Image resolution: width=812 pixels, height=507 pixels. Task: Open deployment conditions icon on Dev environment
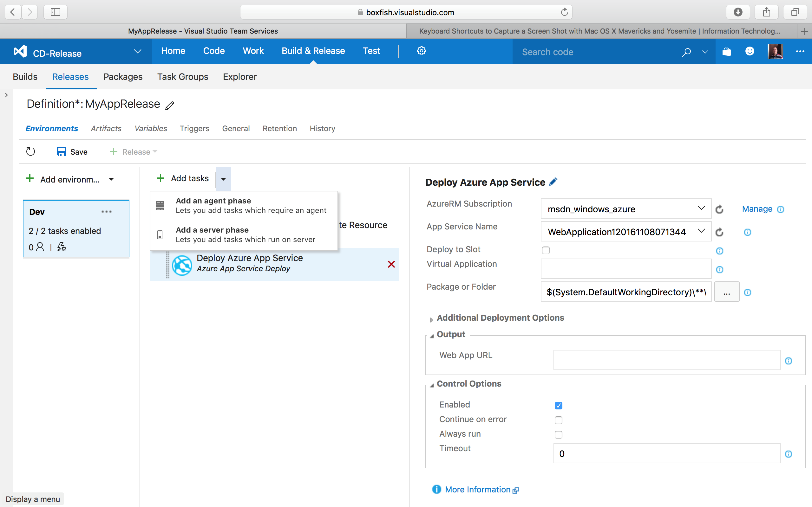(61, 247)
